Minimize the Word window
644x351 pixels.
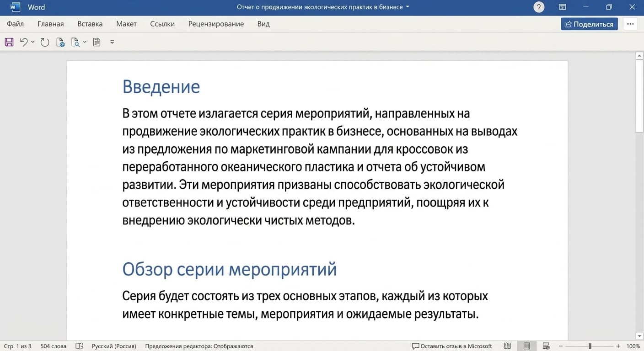tap(586, 7)
